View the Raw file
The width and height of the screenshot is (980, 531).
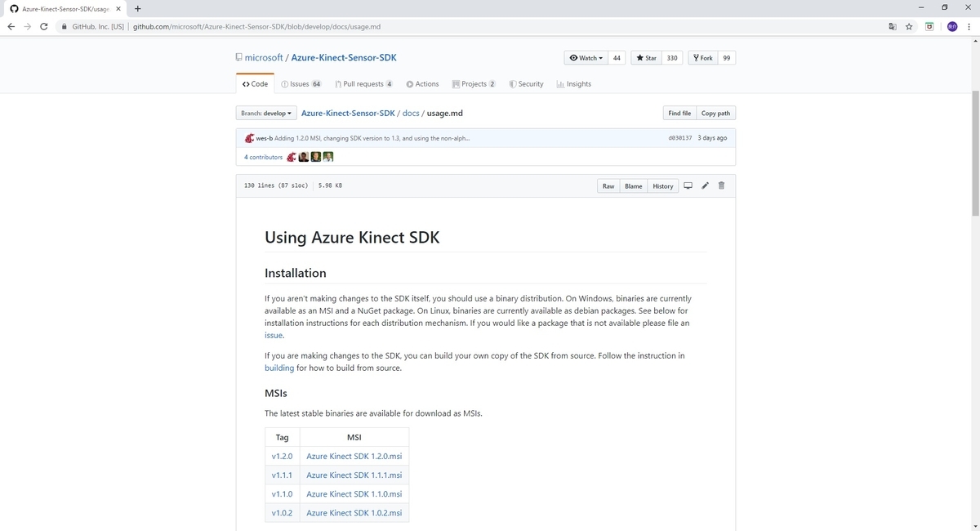[x=608, y=186]
